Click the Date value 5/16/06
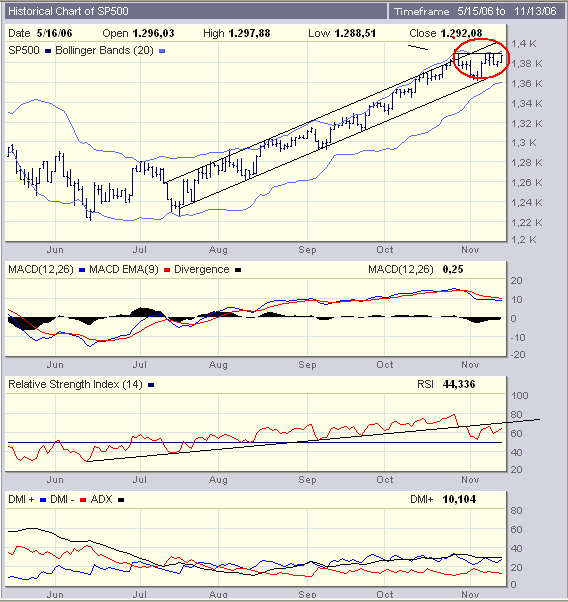568x602 pixels. (55, 33)
